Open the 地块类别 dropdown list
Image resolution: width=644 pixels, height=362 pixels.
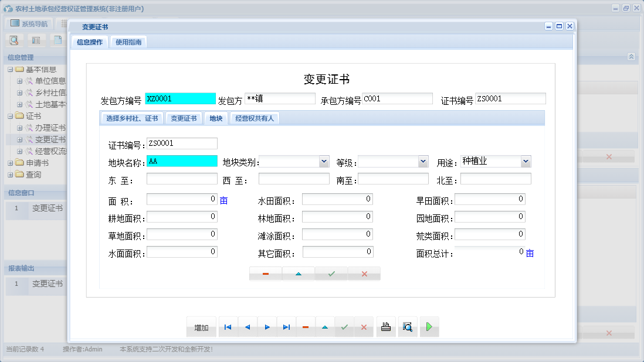pyautogui.click(x=323, y=160)
